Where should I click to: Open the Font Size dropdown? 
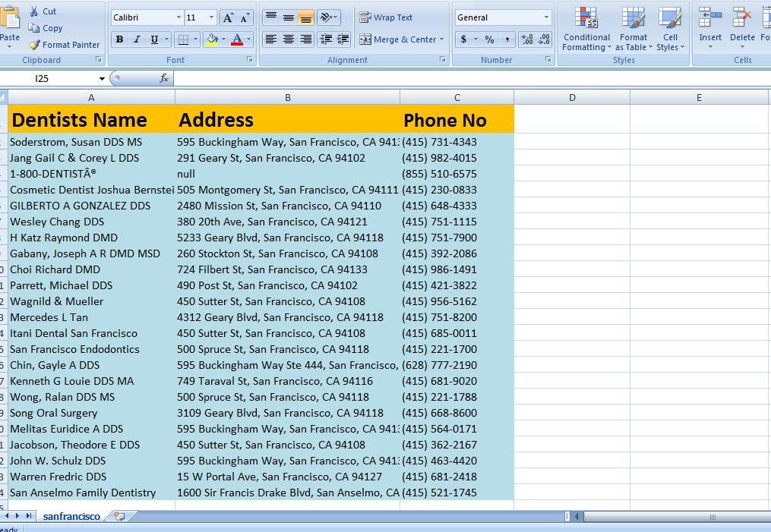click(x=210, y=17)
